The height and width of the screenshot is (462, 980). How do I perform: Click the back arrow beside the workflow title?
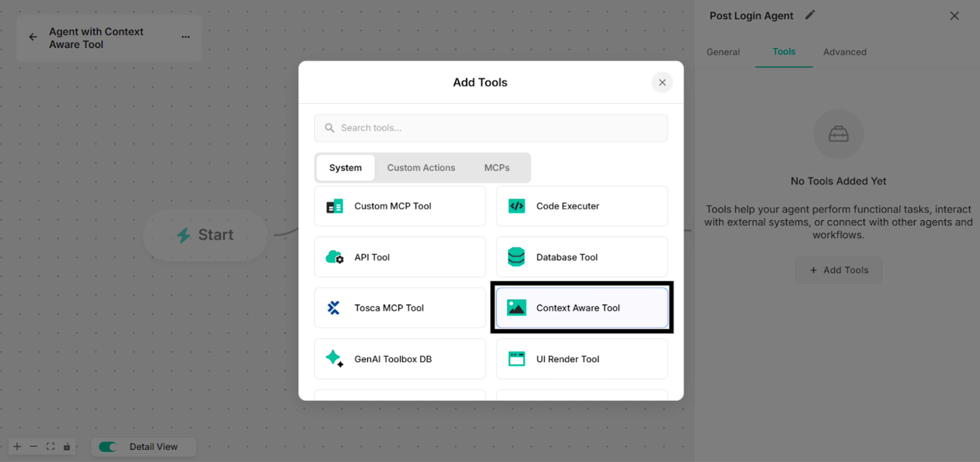(x=33, y=37)
